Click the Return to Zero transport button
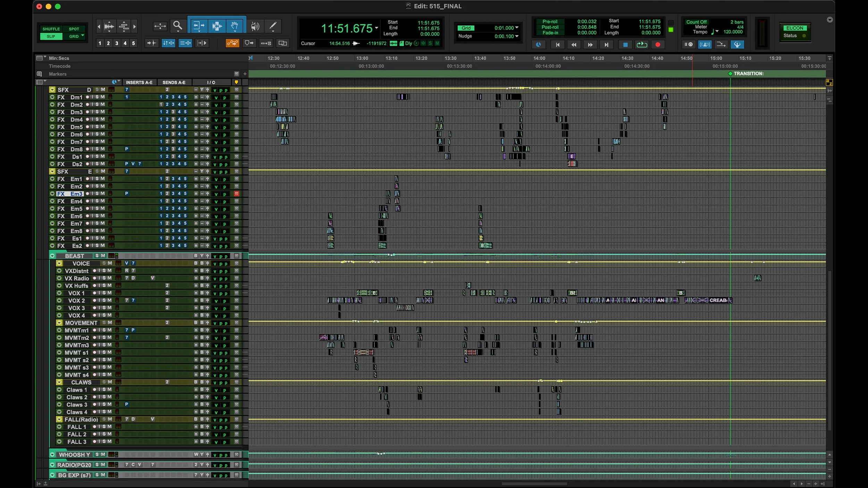The image size is (868, 488). pos(558,44)
